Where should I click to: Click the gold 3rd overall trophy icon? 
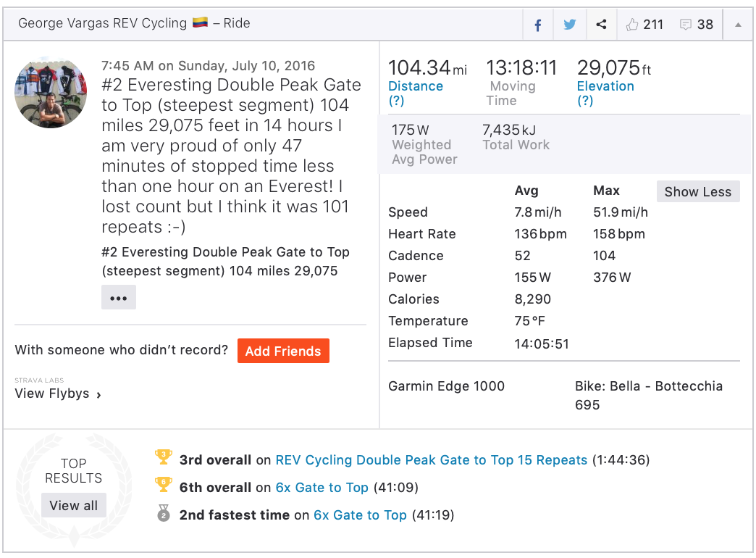(x=164, y=457)
